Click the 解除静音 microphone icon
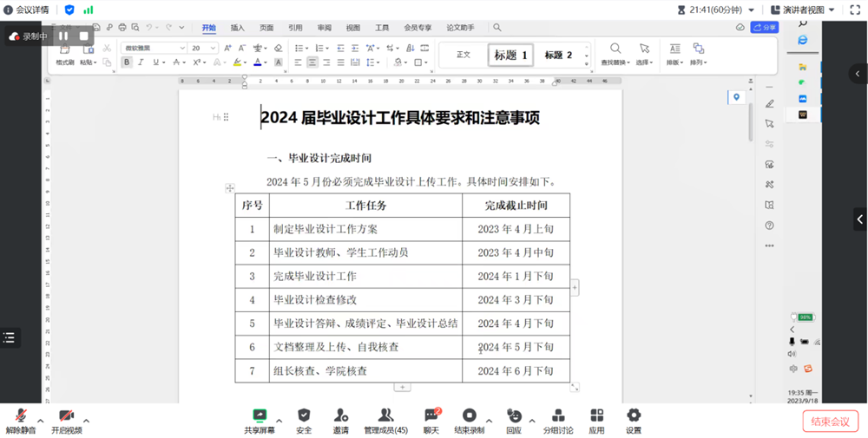868x438 pixels. coord(21,415)
